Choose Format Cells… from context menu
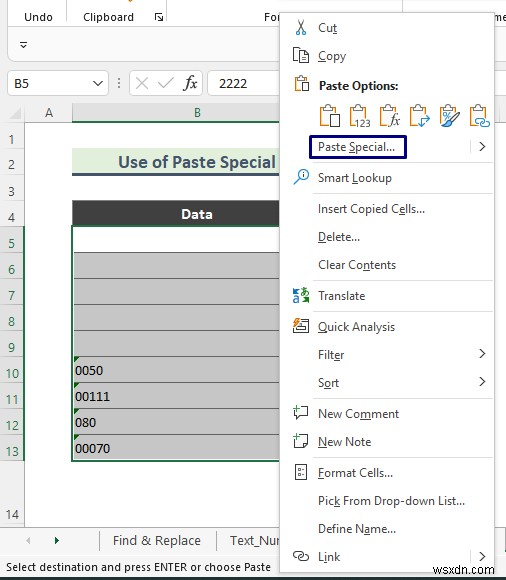Viewport: 506px width, 580px height. click(x=355, y=473)
